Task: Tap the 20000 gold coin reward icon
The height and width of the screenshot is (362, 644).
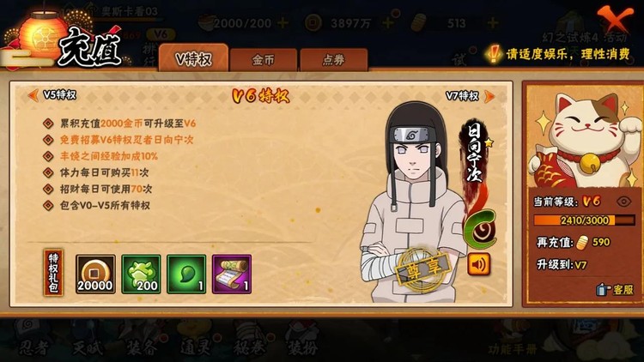Action: (95, 274)
